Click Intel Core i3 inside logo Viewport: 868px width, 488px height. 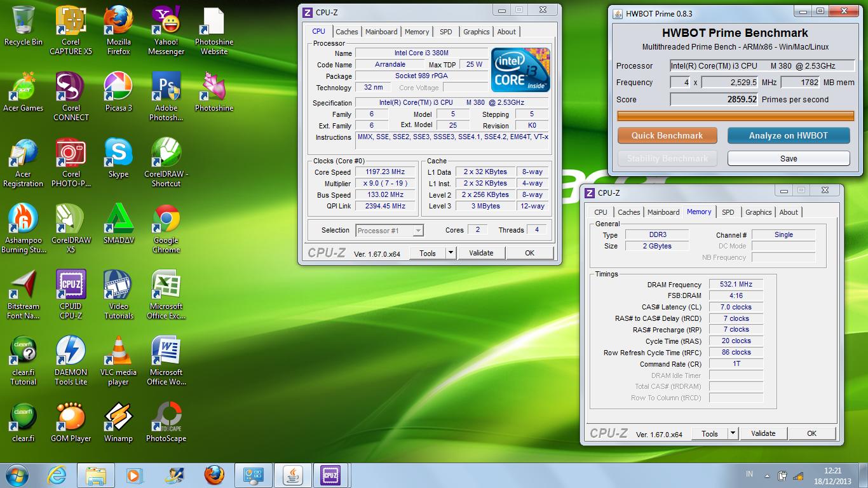coord(520,70)
